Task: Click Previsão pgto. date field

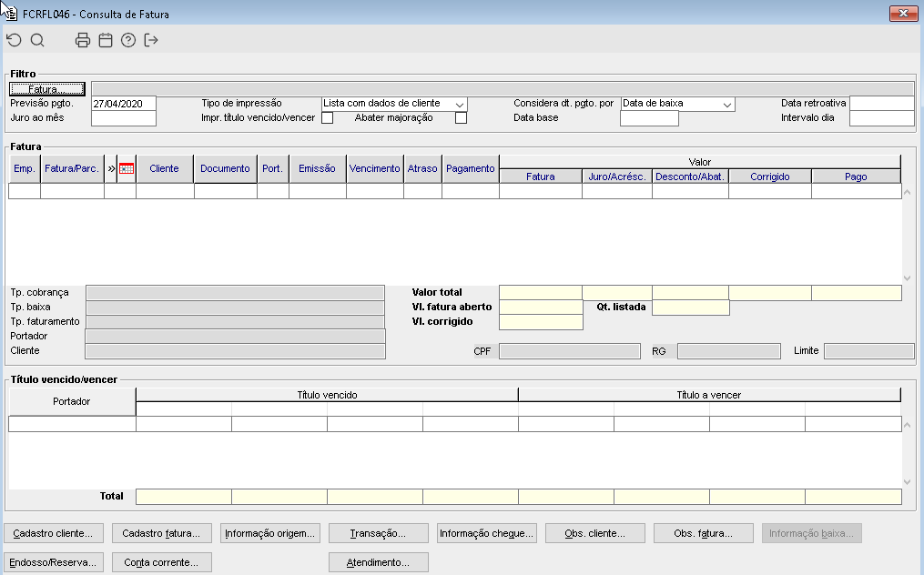Action: tap(124, 104)
